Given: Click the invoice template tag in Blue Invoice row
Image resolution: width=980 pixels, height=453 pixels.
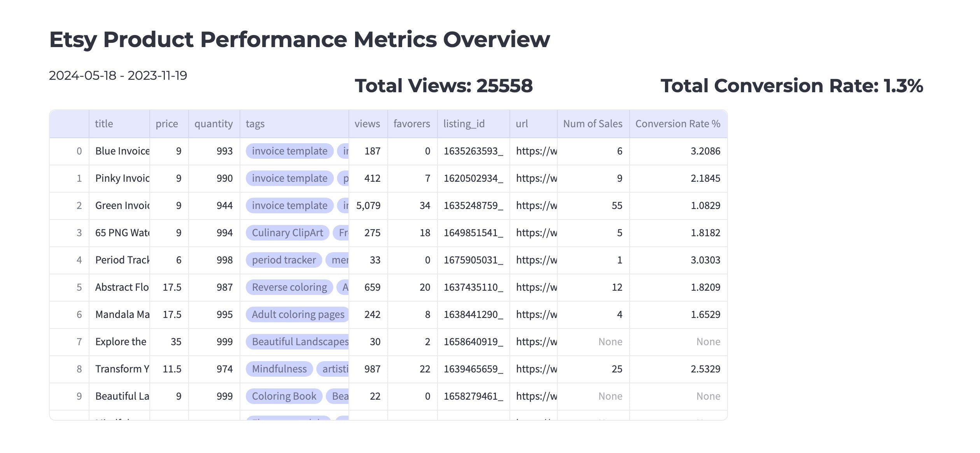Looking at the screenshot, I should click(x=290, y=151).
